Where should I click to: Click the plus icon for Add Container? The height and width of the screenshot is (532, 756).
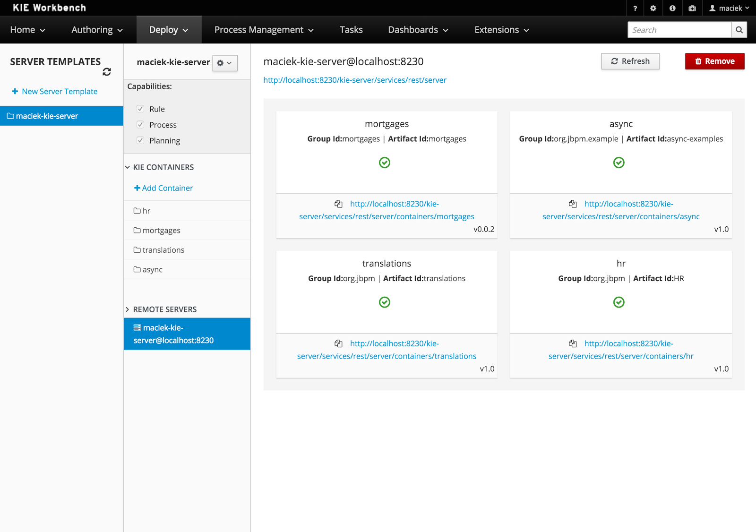click(x=137, y=188)
